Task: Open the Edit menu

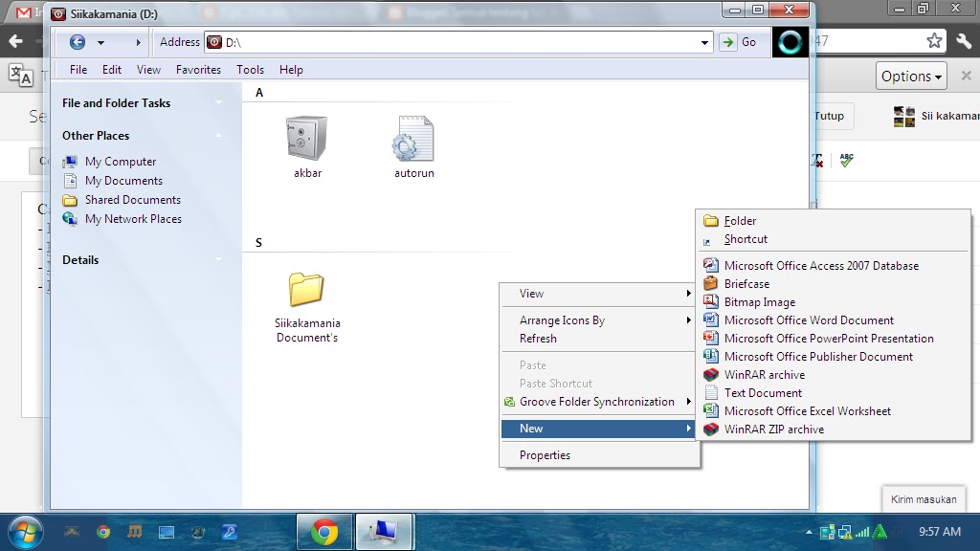Action: pos(112,69)
